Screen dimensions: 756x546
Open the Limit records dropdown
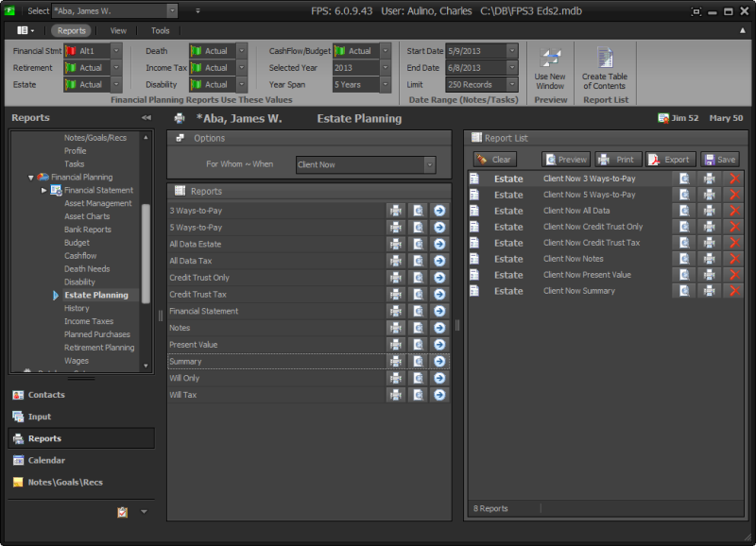(512, 84)
